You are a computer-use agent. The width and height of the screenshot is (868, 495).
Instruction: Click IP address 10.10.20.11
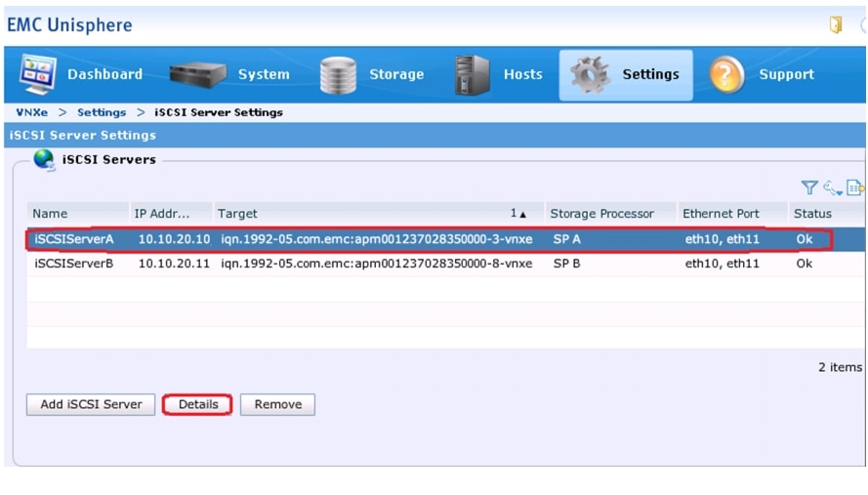coord(174,264)
